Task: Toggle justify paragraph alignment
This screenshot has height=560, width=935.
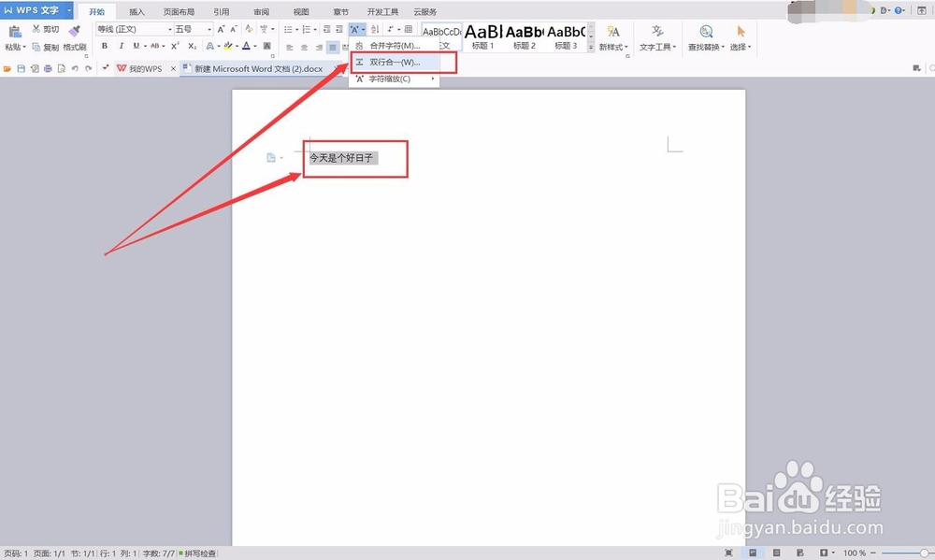Action: [x=333, y=47]
